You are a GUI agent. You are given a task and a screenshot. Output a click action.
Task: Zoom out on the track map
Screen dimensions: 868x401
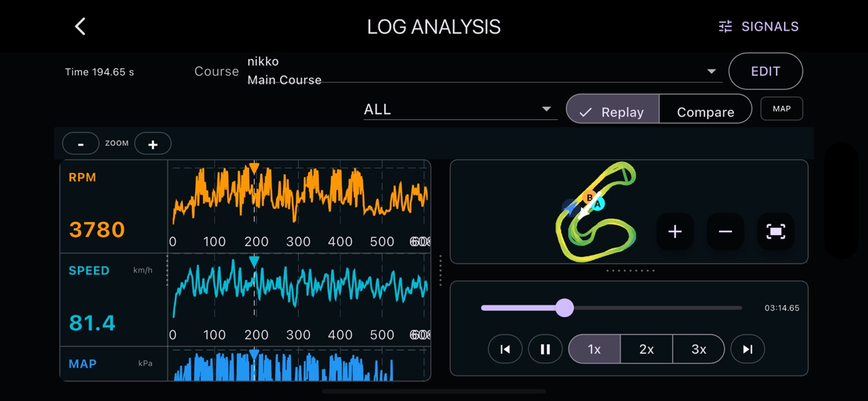point(725,231)
